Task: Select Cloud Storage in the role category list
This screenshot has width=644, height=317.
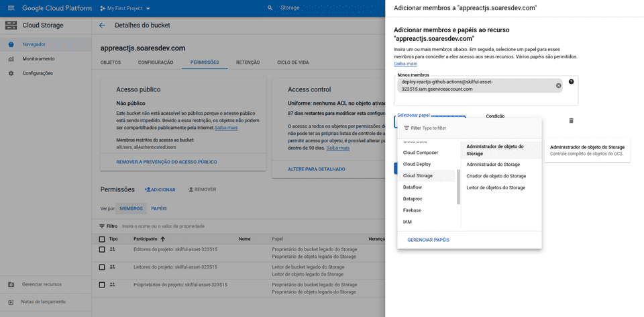Action: coord(417,176)
